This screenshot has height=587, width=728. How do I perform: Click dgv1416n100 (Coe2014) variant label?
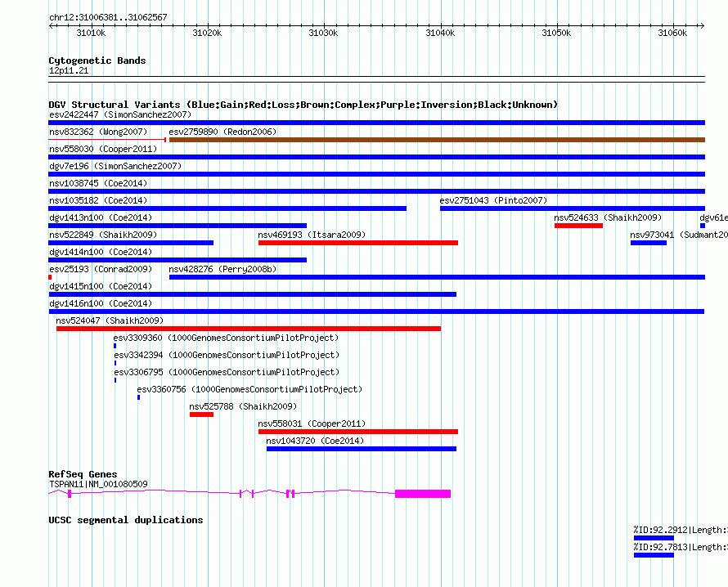pyautogui.click(x=101, y=303)
